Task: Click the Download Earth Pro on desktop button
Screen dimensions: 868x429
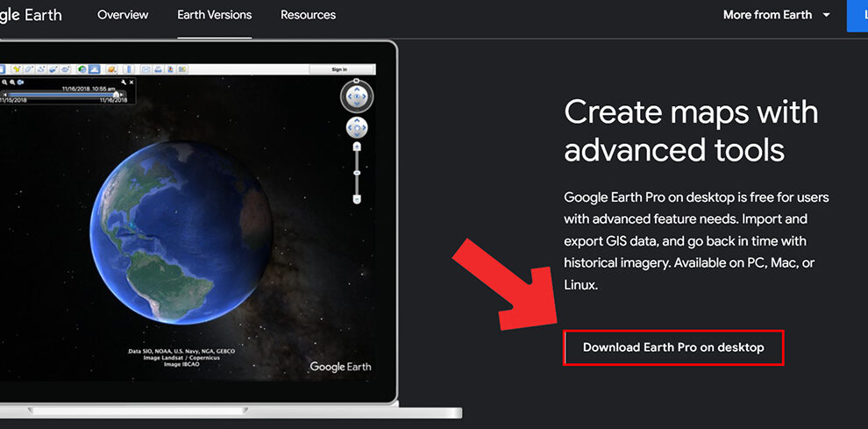Action: [x=673, y=347]
